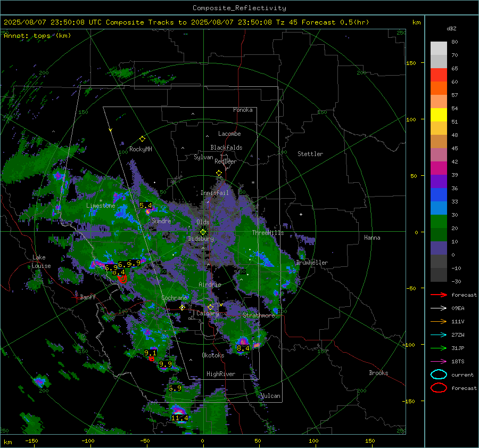The height and width of the screenshot is (448, 479).
Task: Select the orange 111V track arrow
Action: pos(439,321)
